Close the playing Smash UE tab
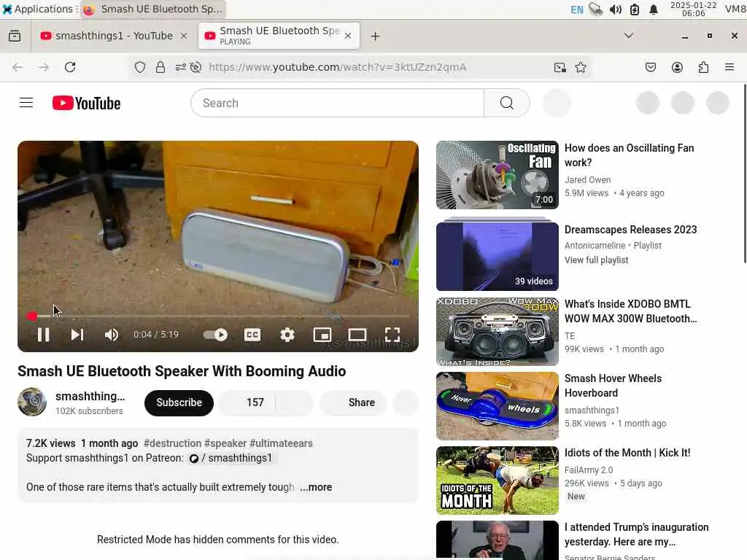 tap(348, 36)
